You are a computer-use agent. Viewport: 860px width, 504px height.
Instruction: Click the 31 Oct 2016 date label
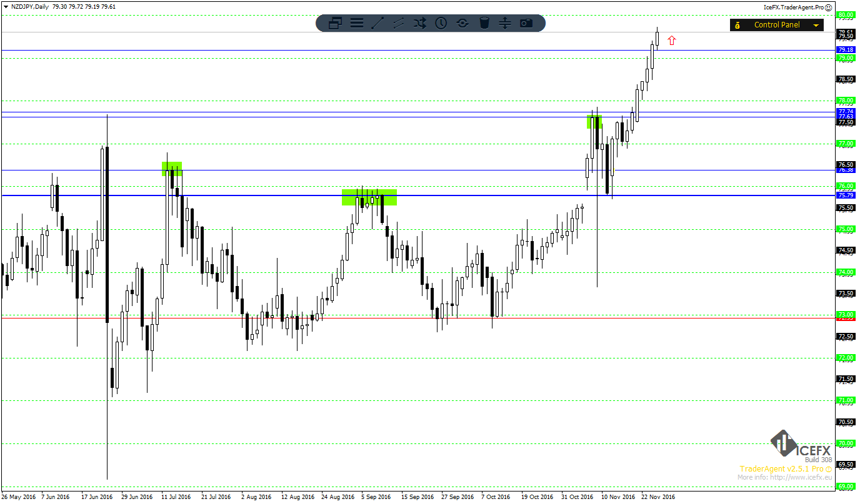577,497
